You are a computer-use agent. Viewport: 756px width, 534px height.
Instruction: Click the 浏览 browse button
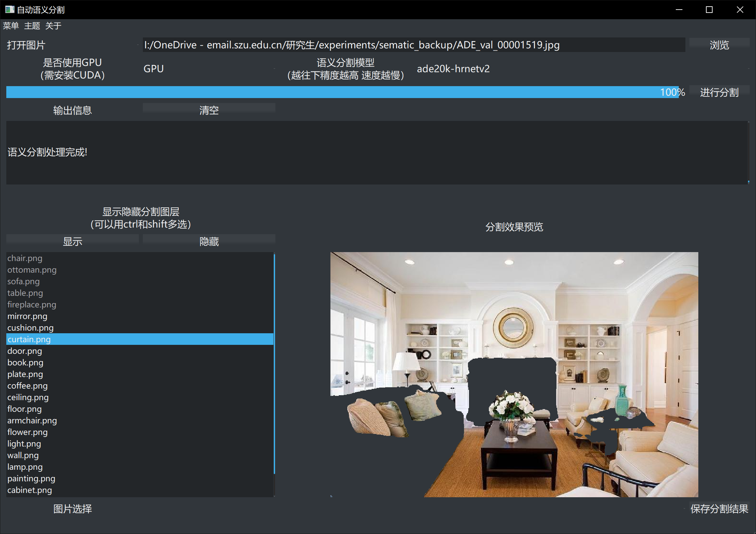pyautogui.click(x=719, y=45)
